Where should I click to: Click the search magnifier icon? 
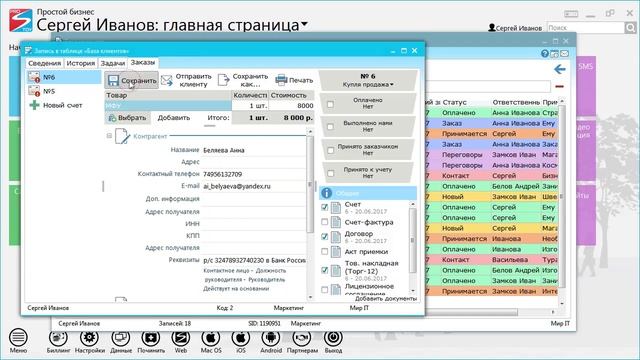click(x=631, y=28)
